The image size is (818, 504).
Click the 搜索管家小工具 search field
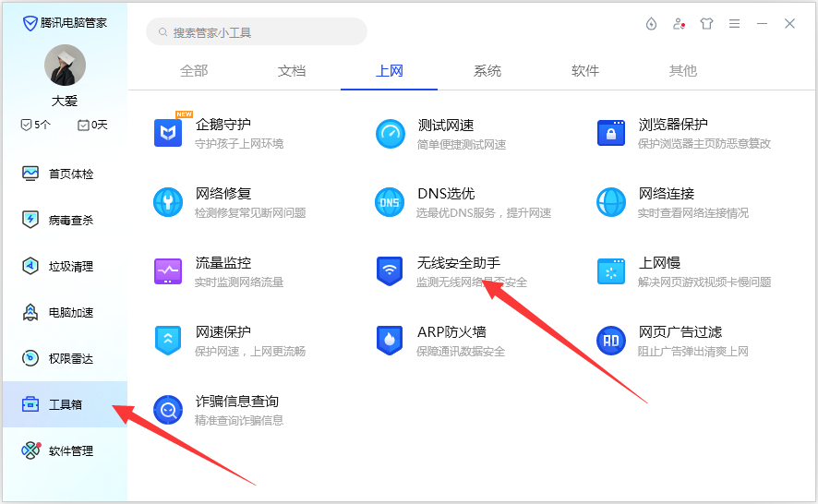256,32
